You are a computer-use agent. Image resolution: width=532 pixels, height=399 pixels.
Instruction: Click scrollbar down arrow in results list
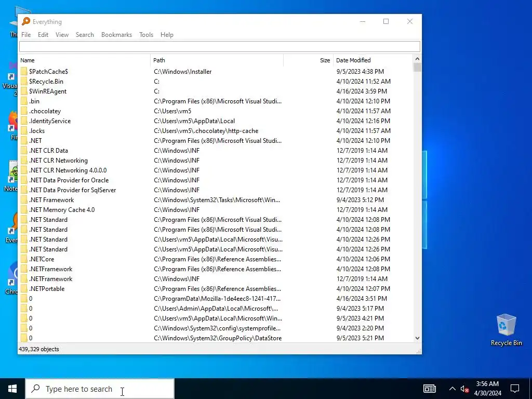click(x=417, y=338)
